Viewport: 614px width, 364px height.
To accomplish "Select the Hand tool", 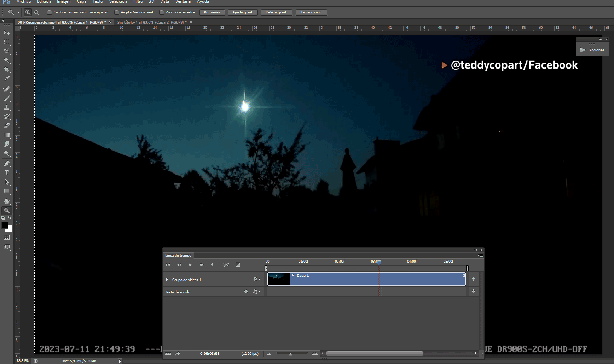I will point(7,201).
